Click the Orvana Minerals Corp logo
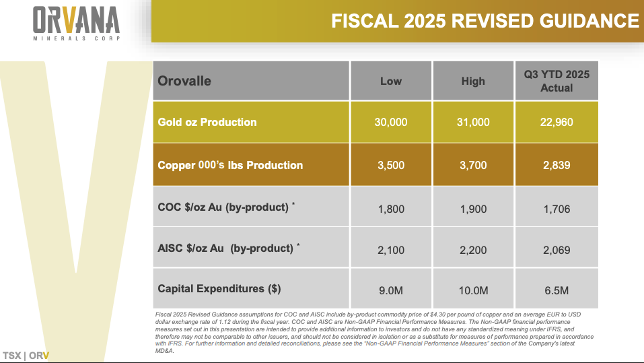 [77, 24]
